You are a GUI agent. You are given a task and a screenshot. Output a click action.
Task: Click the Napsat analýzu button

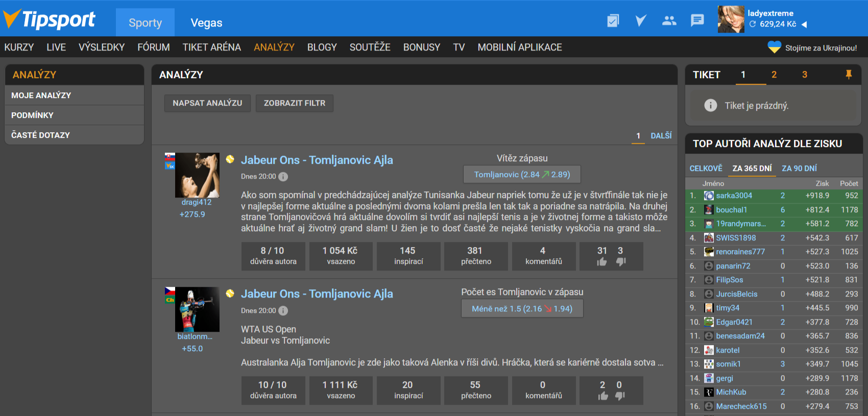click(x=207, y=103)
